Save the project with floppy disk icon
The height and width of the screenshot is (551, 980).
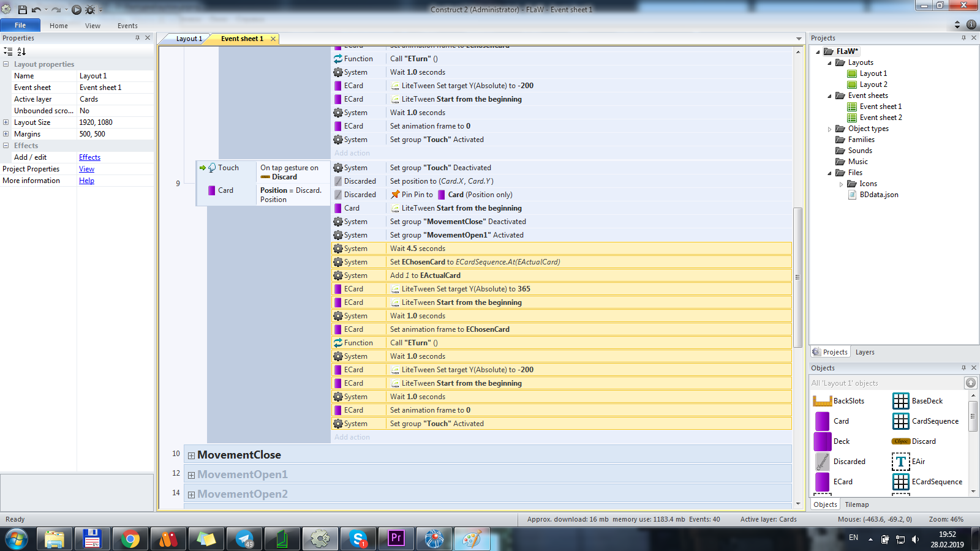point(23,10)
